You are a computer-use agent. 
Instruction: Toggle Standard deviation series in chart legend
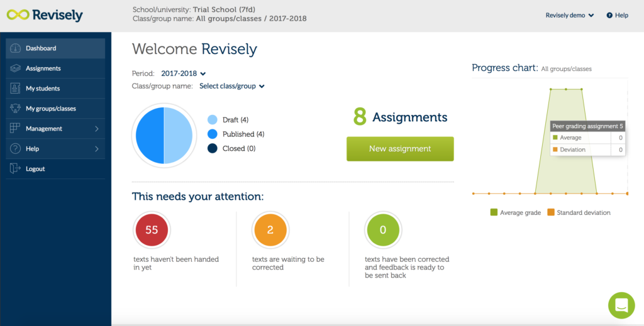[579, 212]
